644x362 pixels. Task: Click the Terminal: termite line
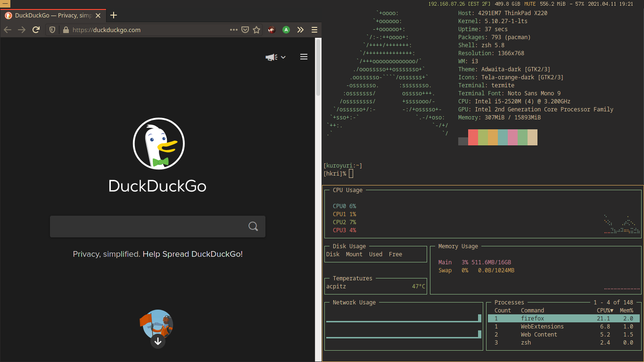pos(486,85)
